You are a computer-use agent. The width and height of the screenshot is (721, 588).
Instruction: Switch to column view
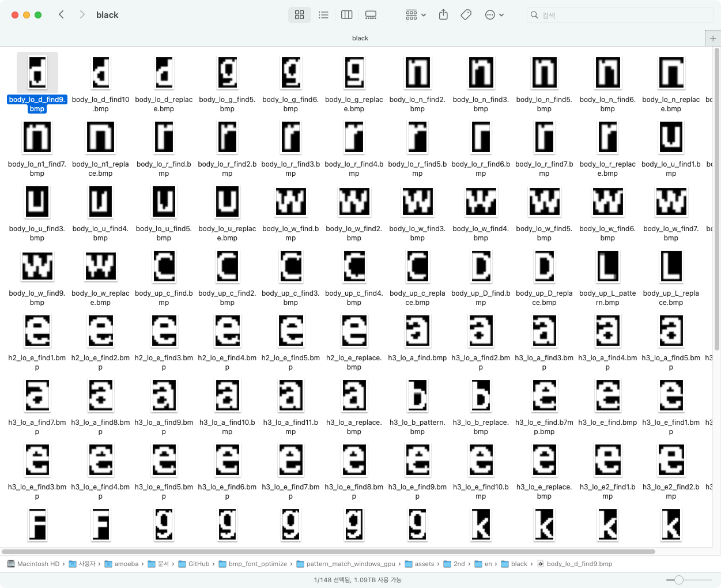tap(346, 15)
